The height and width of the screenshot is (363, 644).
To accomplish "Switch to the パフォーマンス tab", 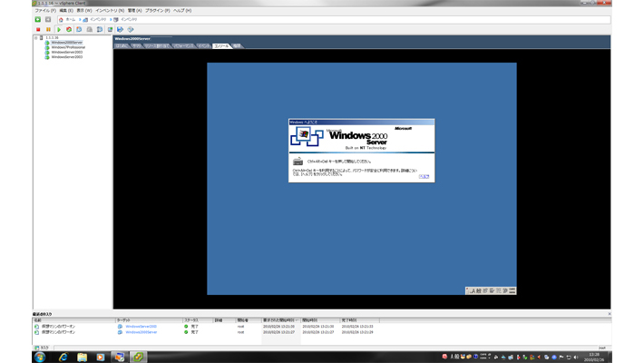I will (x=182, y=46).
